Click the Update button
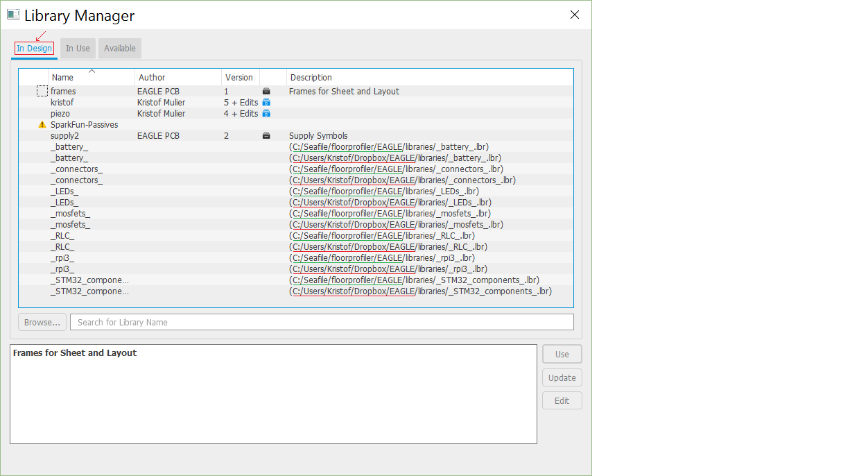This screenshot has height=476, width=868. (x=562, y=377)
